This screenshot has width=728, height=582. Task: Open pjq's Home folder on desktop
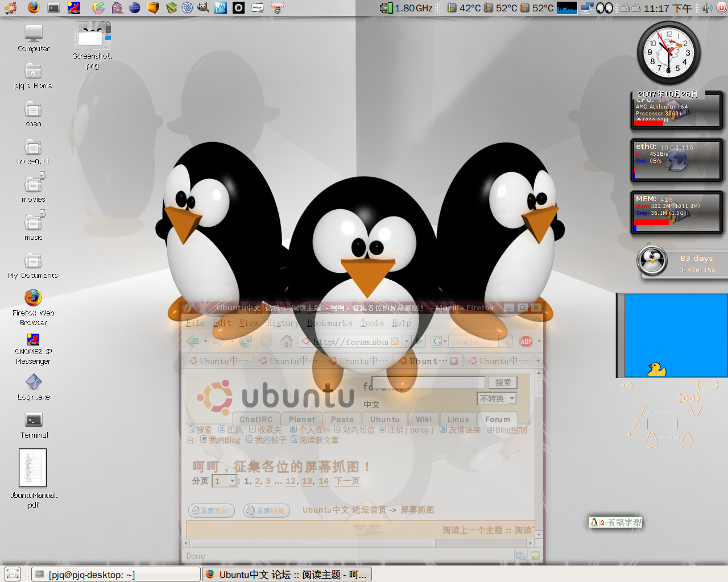point(34,76)
